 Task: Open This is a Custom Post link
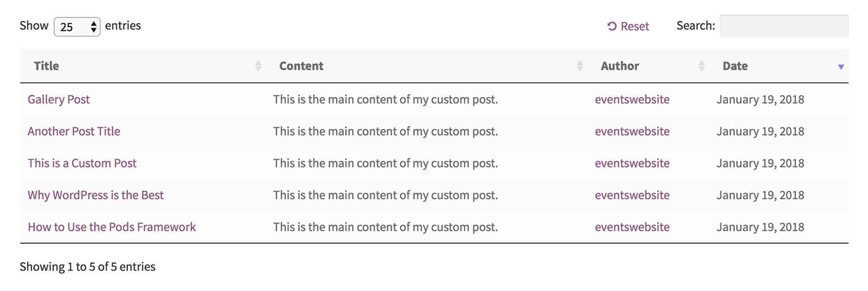(82, 163)
